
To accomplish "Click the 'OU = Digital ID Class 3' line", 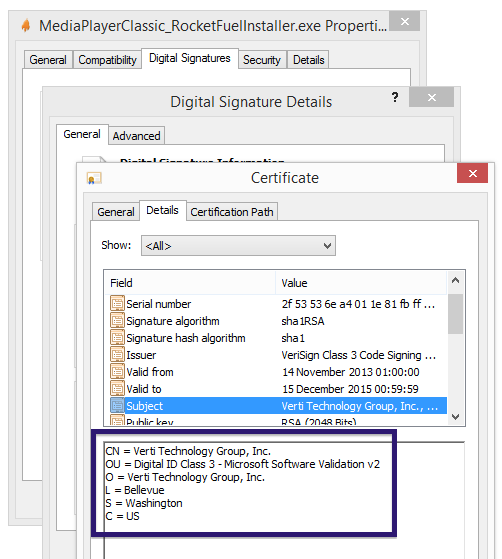I will coord(242,464).
